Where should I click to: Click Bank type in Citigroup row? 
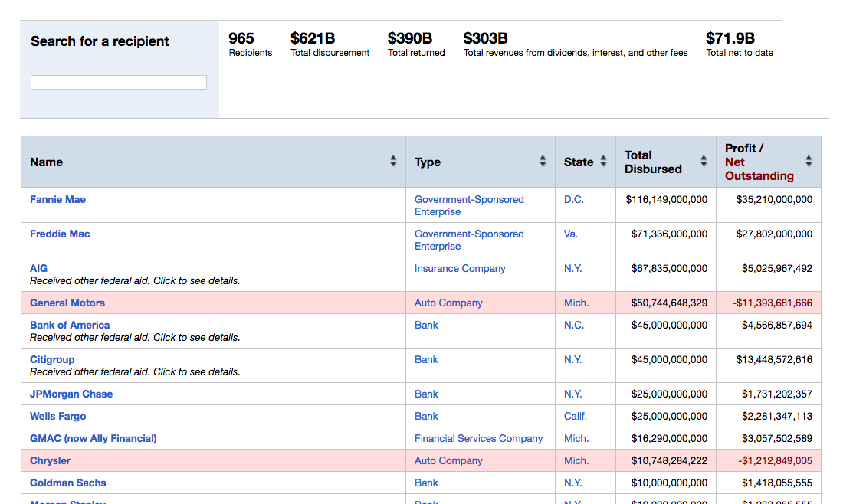(x=426, y=359)
